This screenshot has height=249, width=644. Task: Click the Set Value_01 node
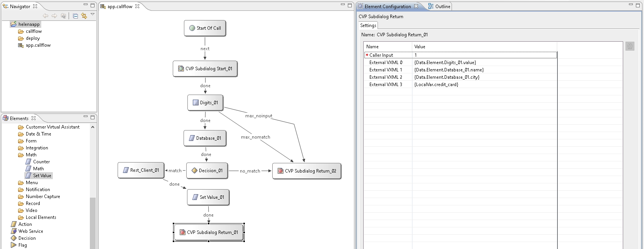(208, 197)
